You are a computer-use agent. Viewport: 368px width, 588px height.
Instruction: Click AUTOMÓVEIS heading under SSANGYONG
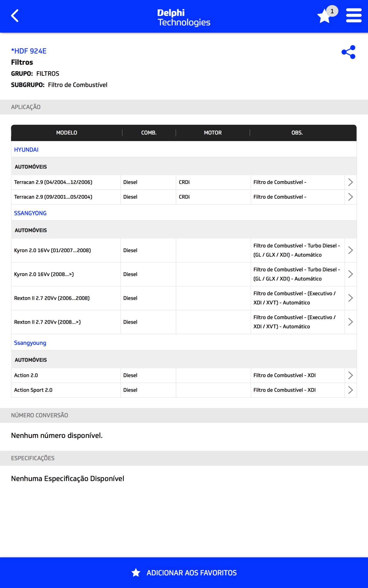pyautogui.click(x=31, y=230)
